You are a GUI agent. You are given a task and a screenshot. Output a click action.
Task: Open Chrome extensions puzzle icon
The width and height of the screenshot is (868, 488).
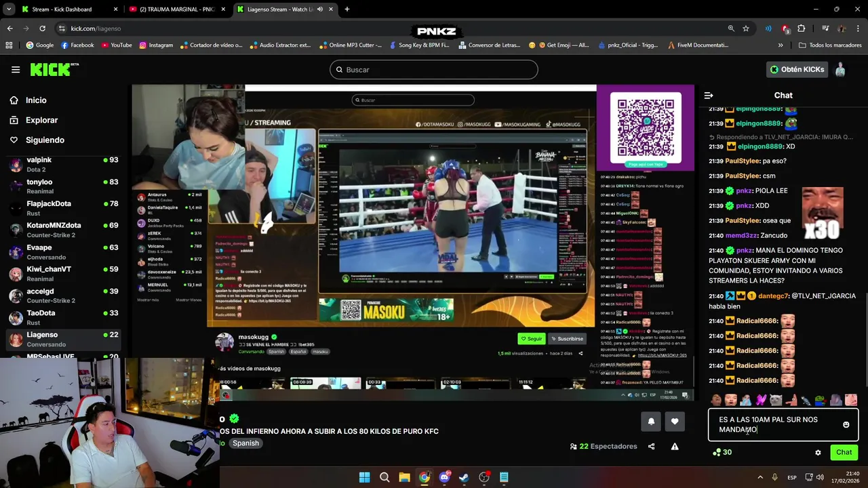click(802, 28)
